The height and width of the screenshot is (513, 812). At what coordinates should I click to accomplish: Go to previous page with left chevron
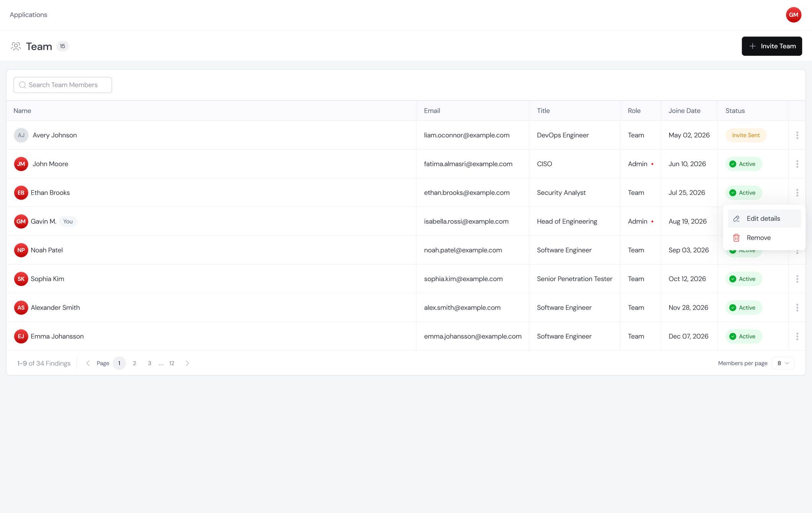[88, 363]
